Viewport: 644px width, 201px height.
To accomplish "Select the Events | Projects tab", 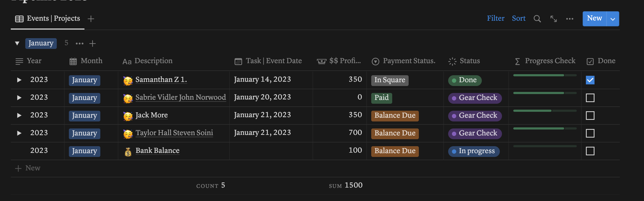I will point(48,19).
